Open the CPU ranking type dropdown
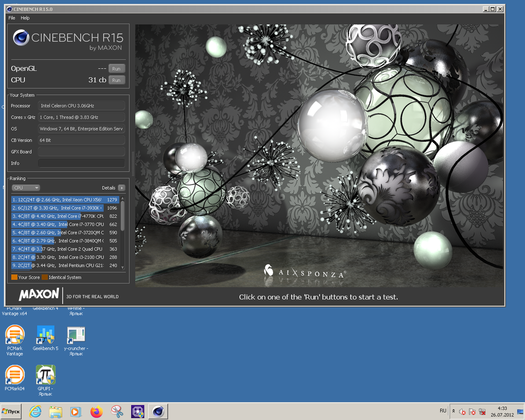This screenshot has width=525, height=420. [26, 188]
